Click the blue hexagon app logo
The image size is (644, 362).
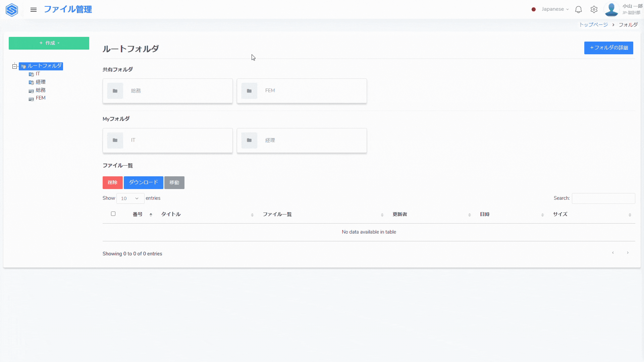pyautogui.click(x=12, y=10)
